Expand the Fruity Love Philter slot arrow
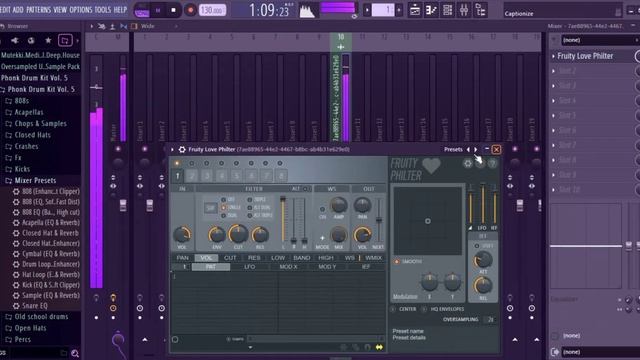Image resolution: width=640 pixels, height=360 pixels. click(x=553, y=56)
